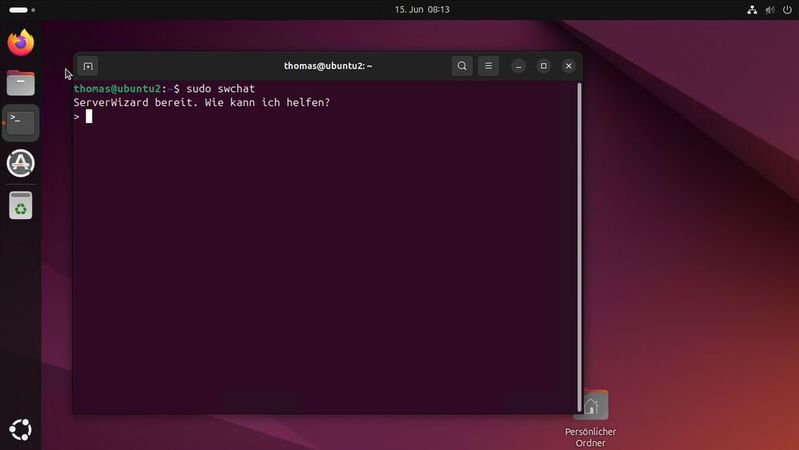Open Activities workspace indicator
This screenshot has height=450, width=799.
(22, 10)
